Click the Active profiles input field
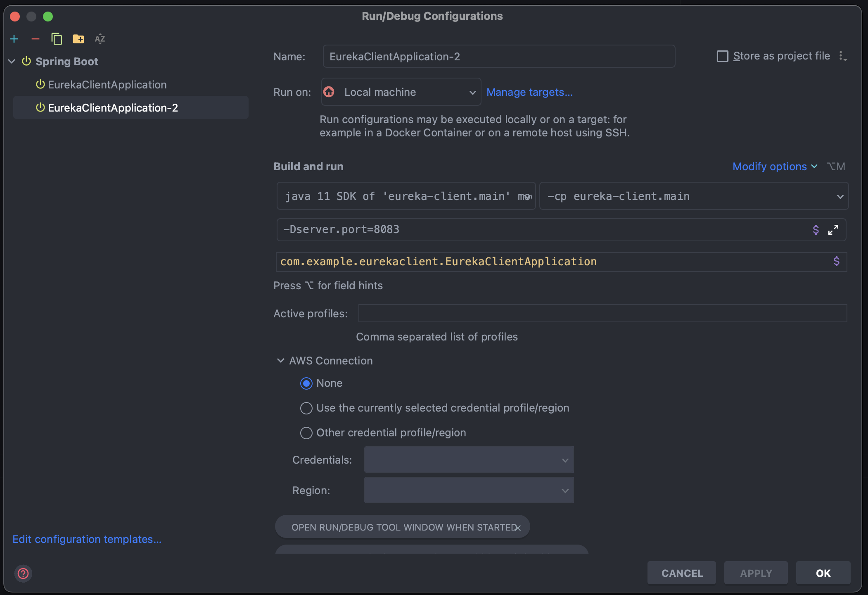The image size is (868, 595). [602, 314]
